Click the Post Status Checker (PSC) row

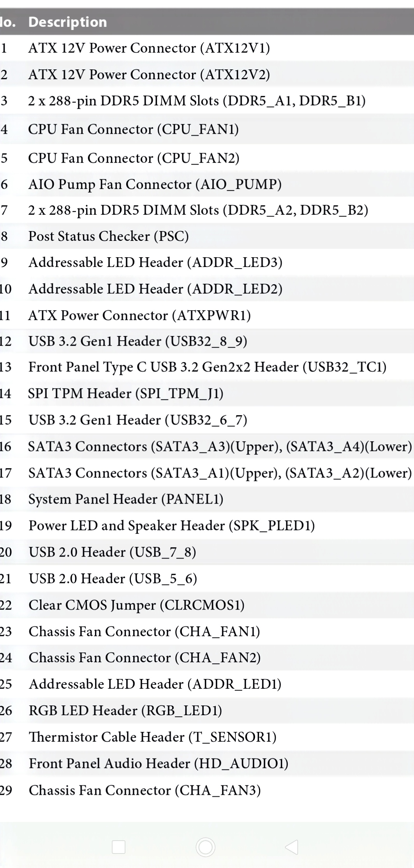(x=108, y=236)
